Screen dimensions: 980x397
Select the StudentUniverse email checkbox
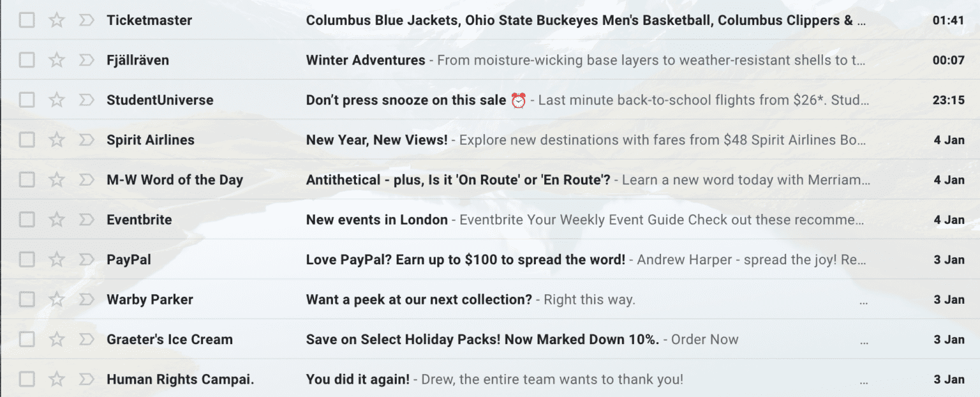(x=26, y=100)
